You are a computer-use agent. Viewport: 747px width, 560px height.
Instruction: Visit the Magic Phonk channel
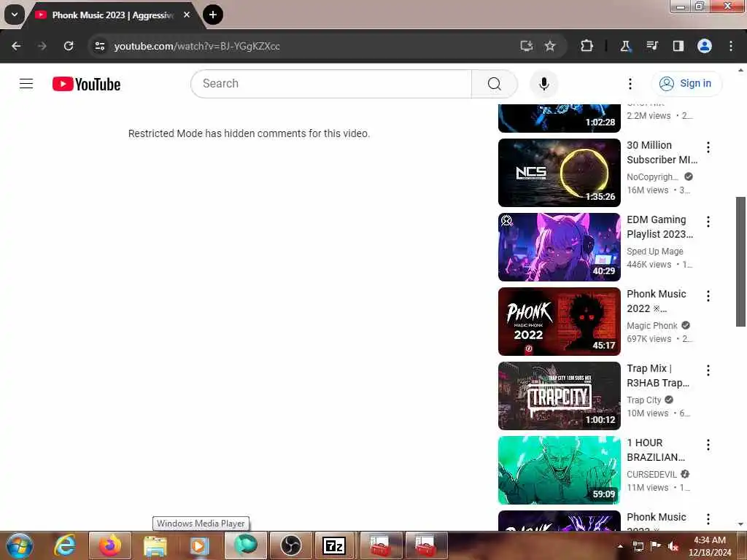coord(651,326)
